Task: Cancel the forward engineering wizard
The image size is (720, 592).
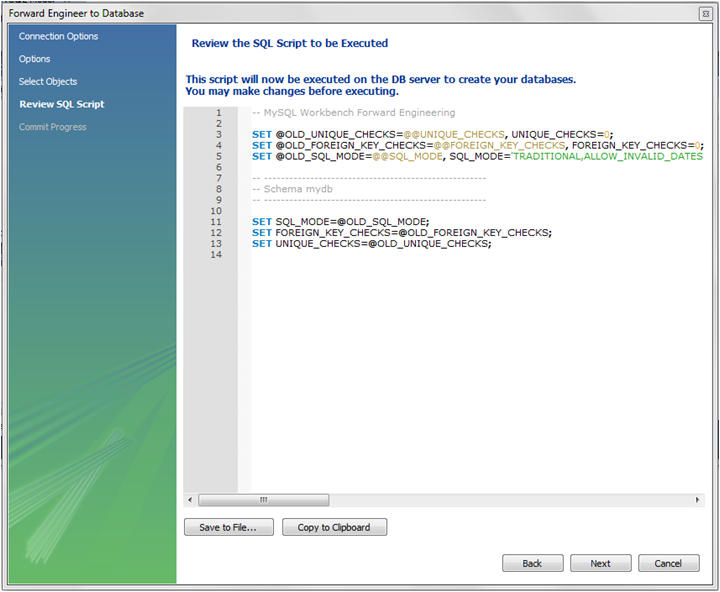Action: (668, 563)
